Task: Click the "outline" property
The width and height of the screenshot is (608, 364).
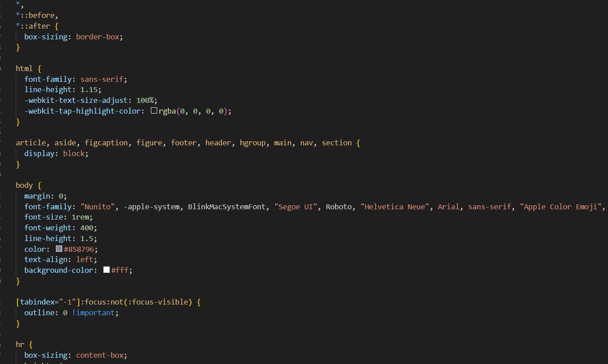Action: tap(39, 313)
